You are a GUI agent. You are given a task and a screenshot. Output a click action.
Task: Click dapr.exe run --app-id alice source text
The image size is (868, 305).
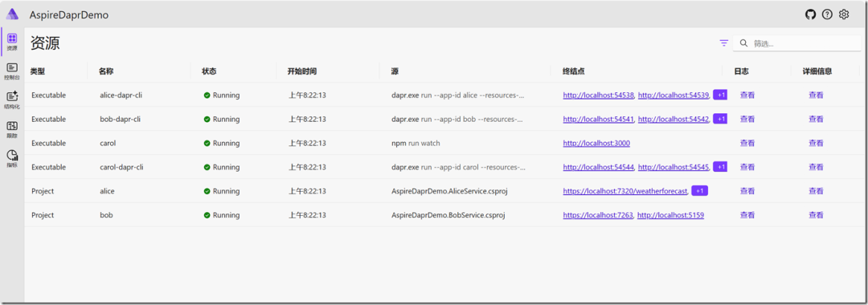click(x=458, y=95)
